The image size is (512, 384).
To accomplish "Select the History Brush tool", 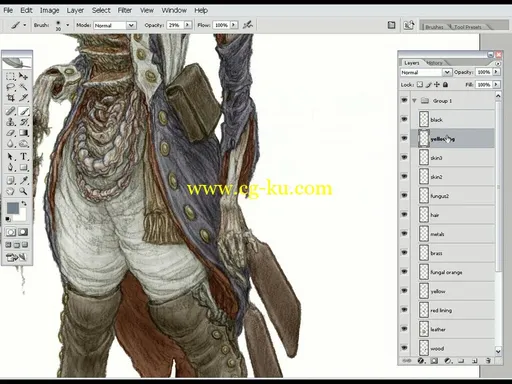I will click(23, 122).
